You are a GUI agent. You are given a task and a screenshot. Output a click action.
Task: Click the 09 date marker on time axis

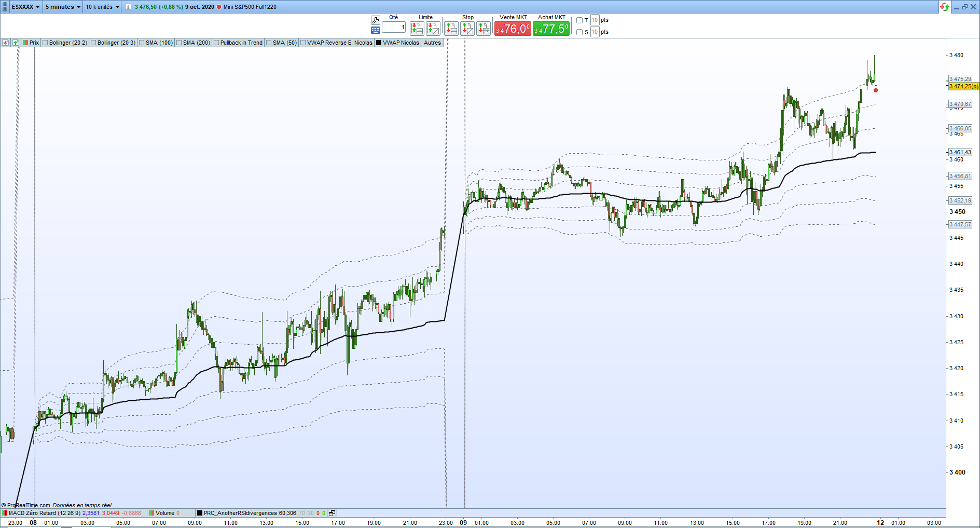(x=463, y=523)
